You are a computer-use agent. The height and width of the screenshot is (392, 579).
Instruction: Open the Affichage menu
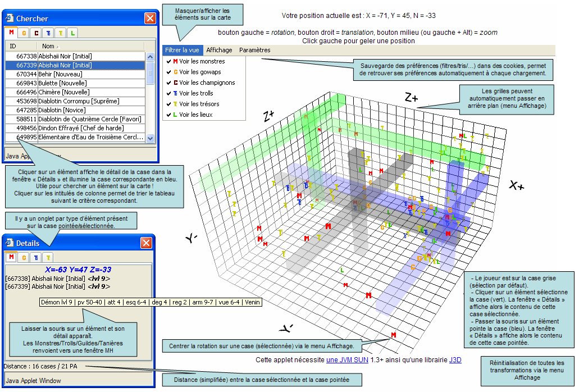(219, 50)
